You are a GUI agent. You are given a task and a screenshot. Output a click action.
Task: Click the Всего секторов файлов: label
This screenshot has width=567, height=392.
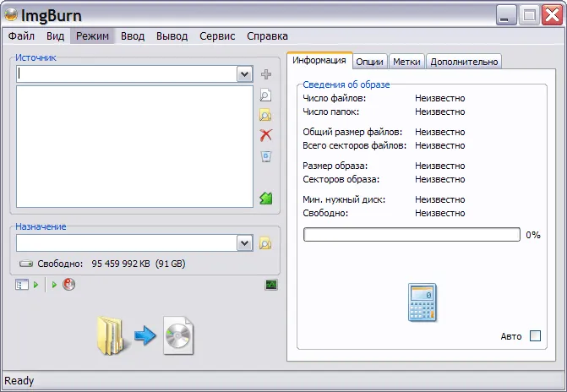click(355, 145)
